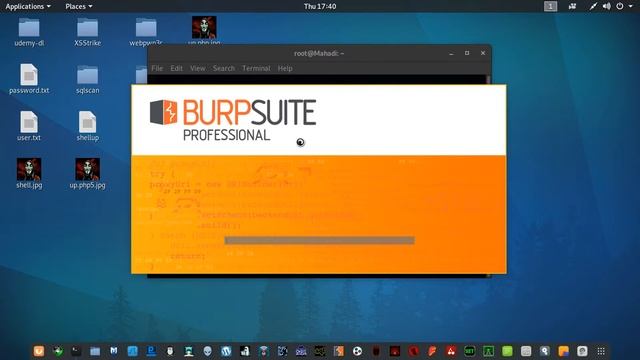Screen dimensions: 640x360
Task: Launch Burp Suite orange icon in dock
Action: pos(338,351)
